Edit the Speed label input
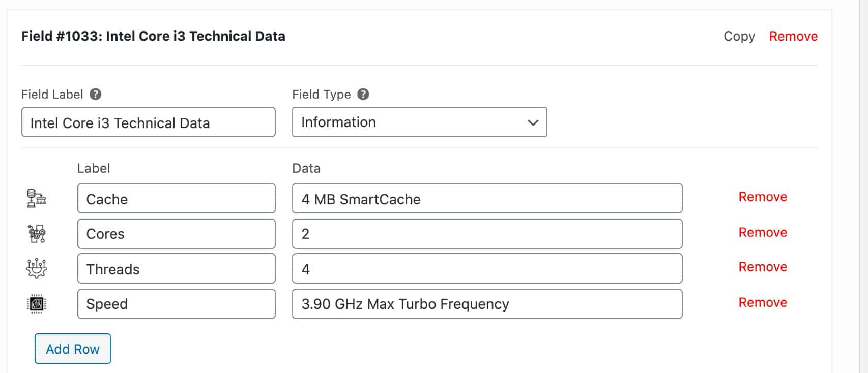 point(177,304)
